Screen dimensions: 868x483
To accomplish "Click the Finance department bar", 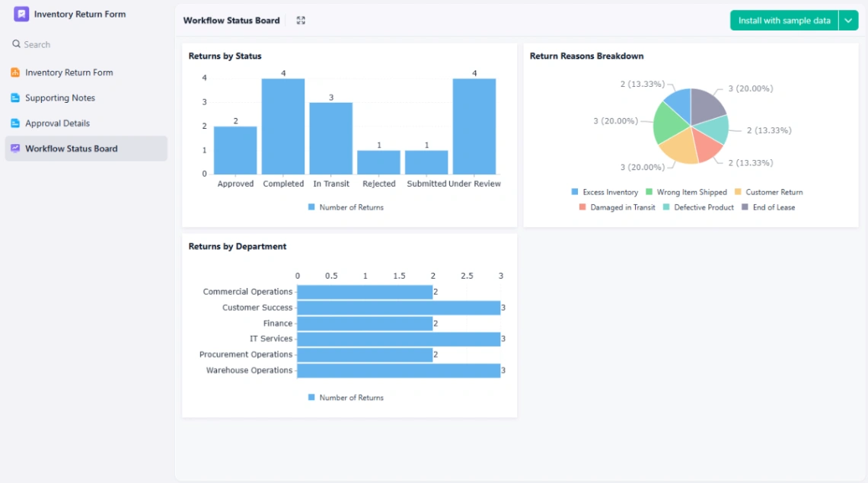I will point(365,324).
